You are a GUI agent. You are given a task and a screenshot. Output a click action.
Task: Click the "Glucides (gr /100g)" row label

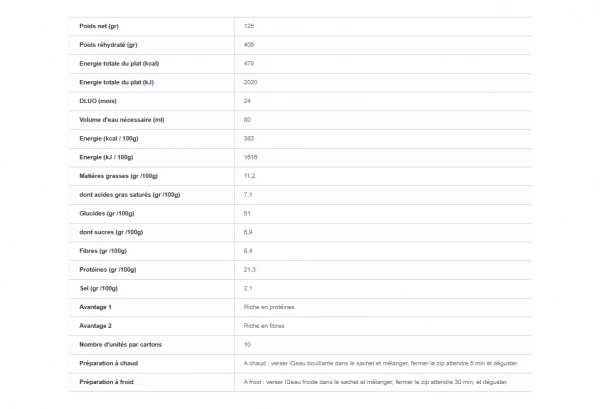pyautogui.click(x=107, y=213)
